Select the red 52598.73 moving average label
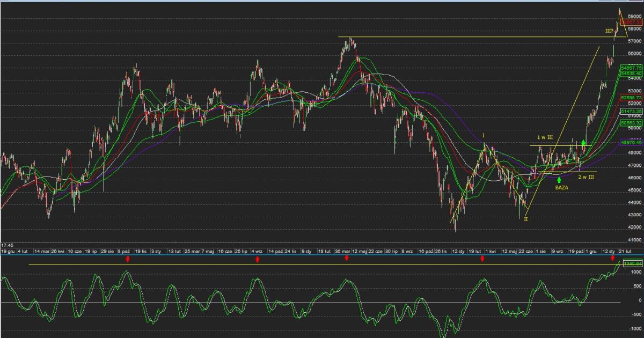644x338 pixels. coord(631,97)
